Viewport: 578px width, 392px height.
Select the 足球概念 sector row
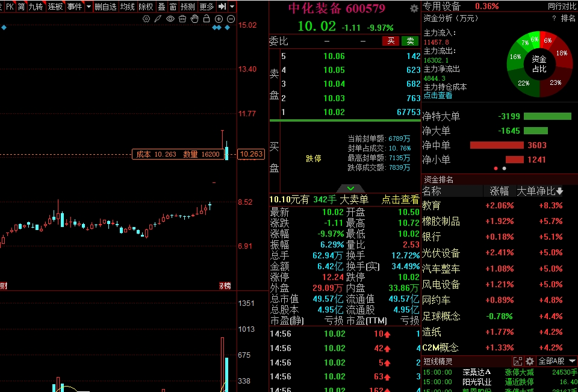500,316
